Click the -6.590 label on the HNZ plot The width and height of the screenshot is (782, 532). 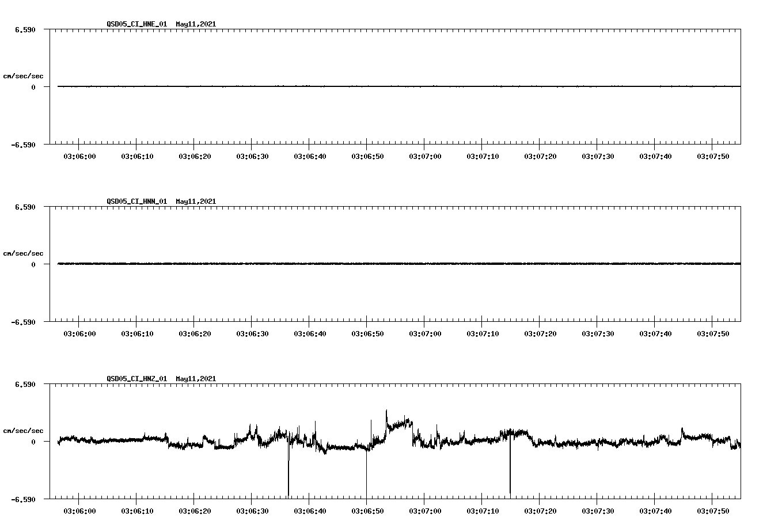point(24,499)
